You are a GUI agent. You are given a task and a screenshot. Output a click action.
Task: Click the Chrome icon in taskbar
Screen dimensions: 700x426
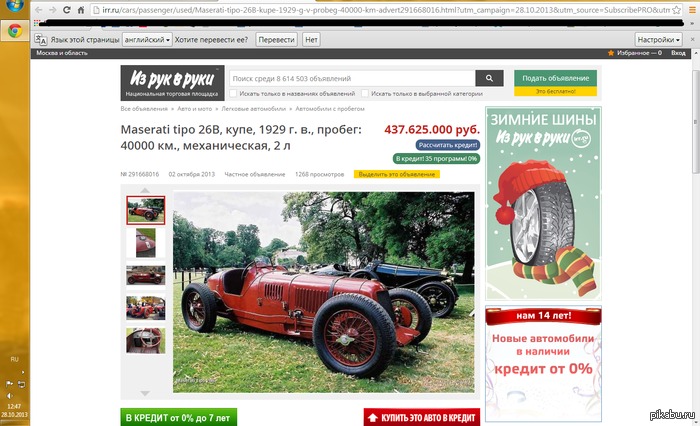(15, 30)
